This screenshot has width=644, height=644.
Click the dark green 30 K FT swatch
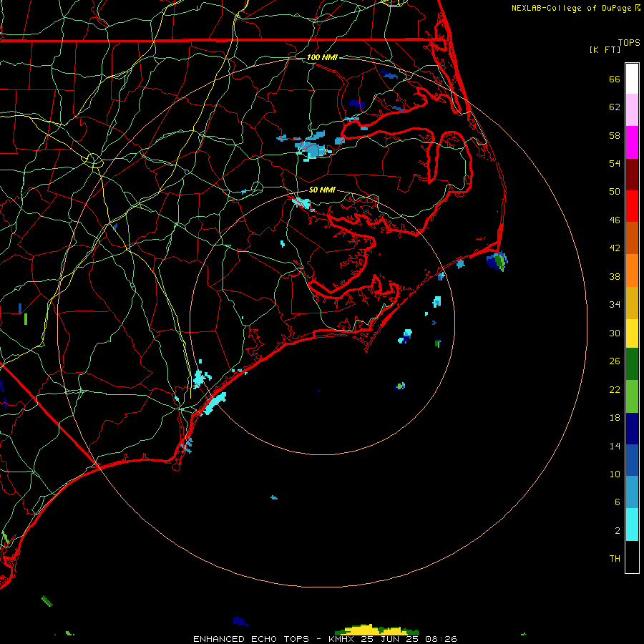point(632,364)
